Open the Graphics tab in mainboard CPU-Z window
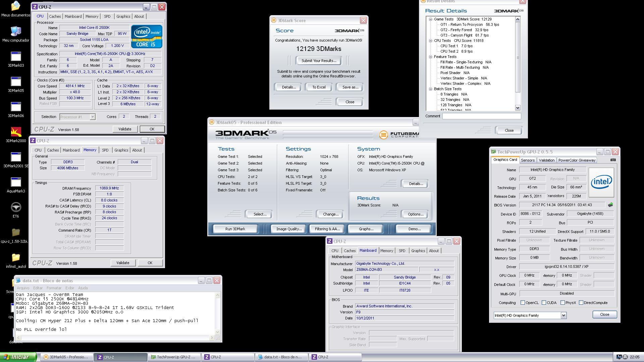644x362 pixels. point(418,251)
